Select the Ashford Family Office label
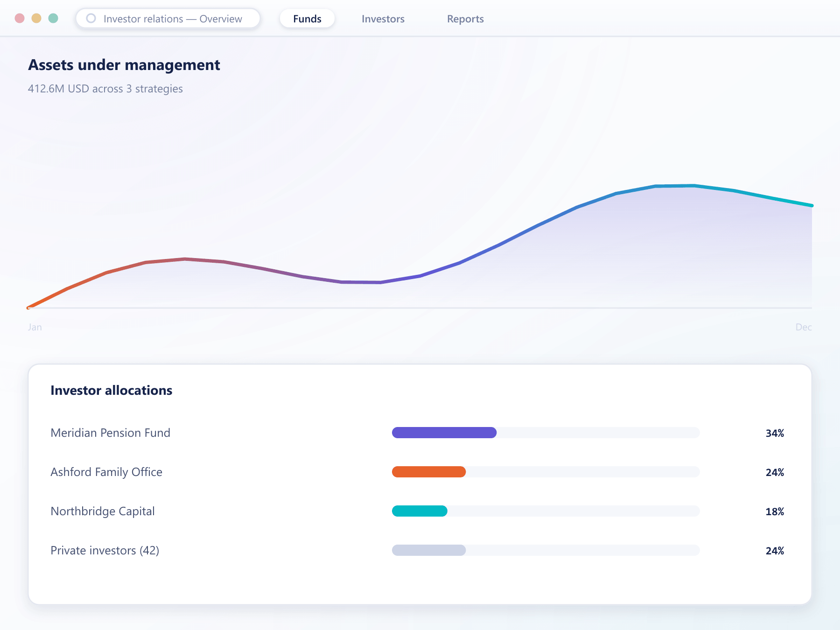 pyautogui.click(x=106, y=472)
